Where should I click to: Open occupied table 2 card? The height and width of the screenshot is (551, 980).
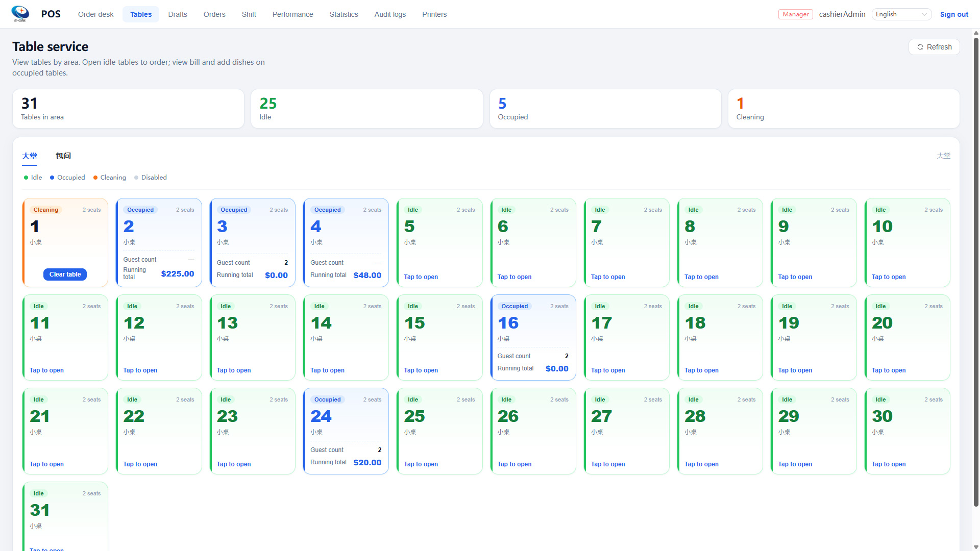click(159, 243)
